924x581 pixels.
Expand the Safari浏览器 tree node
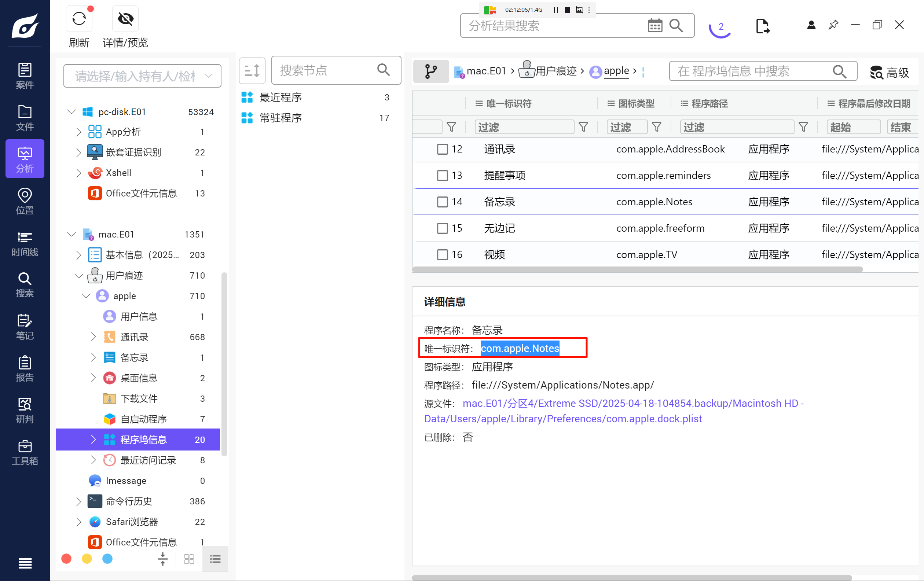(79, 522)
